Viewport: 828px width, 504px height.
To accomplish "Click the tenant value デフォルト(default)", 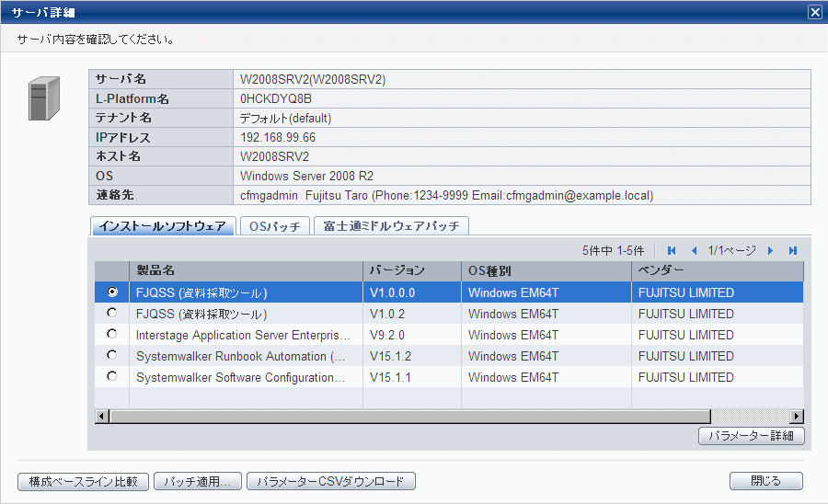I will 286,119.
